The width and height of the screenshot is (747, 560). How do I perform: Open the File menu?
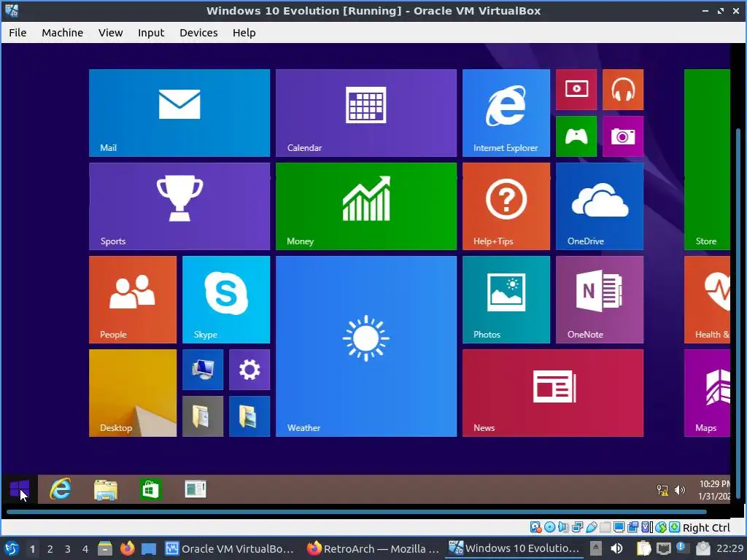18,33
